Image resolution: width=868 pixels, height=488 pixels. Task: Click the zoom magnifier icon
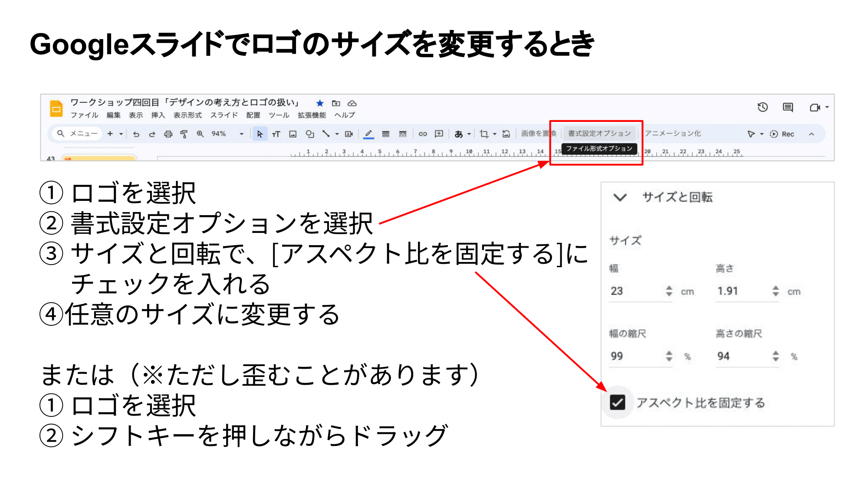200,134
